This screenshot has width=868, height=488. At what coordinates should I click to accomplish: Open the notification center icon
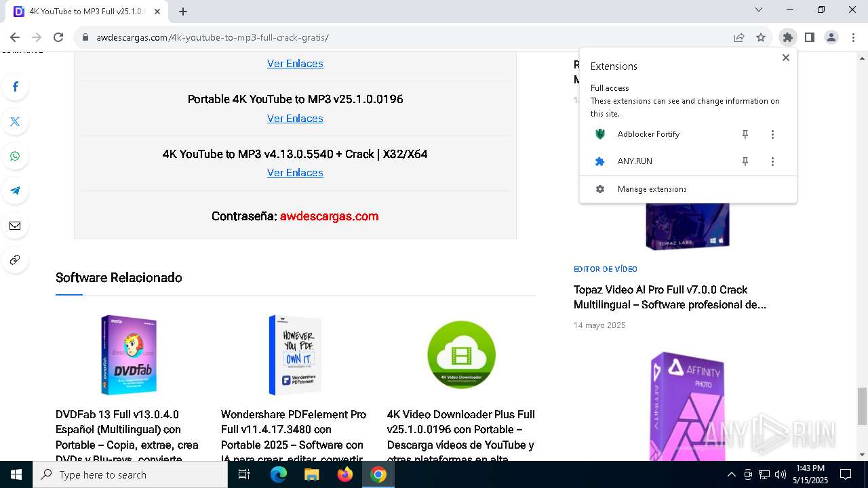coord(846,474)
